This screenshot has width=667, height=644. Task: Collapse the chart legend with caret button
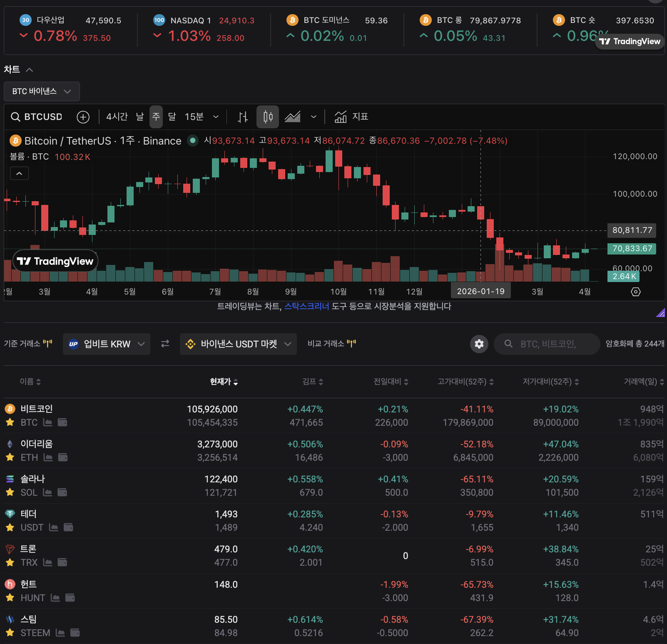[x=19, y=173]
